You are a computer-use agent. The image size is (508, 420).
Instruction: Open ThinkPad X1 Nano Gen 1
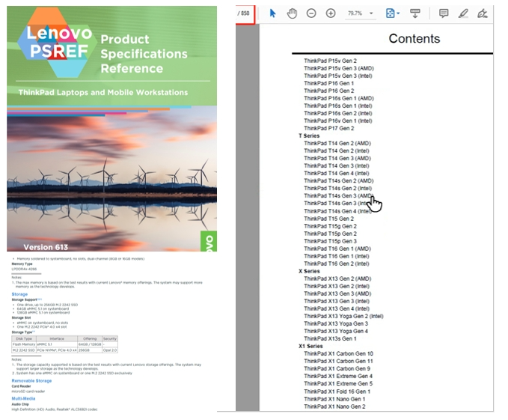(334, 399)
